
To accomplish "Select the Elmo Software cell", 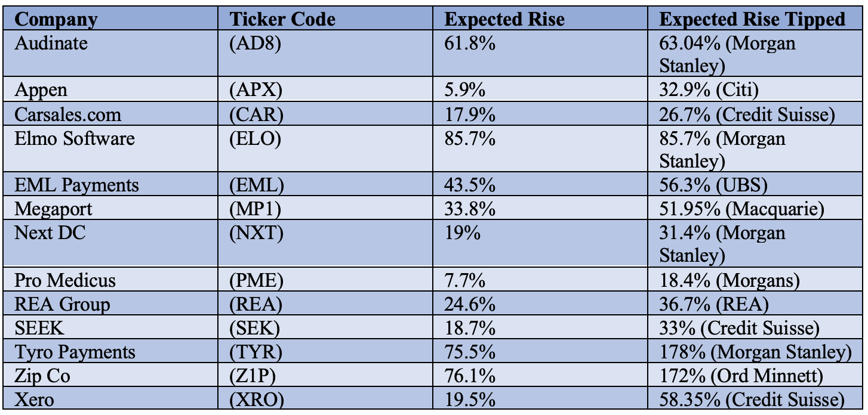I will coord(75,138).
